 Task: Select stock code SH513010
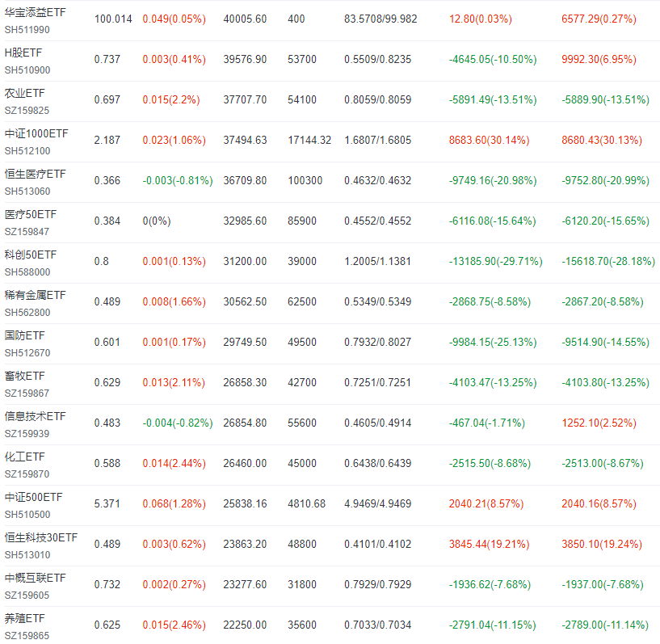click(x=27, y=555)
